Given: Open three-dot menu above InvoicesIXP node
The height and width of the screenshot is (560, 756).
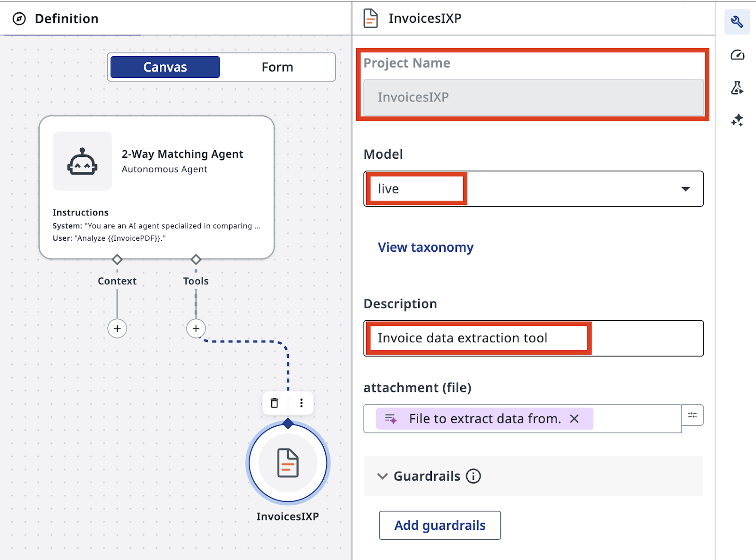Looking at the screenshot, I should pyautogui.click(x=301, y=403).
